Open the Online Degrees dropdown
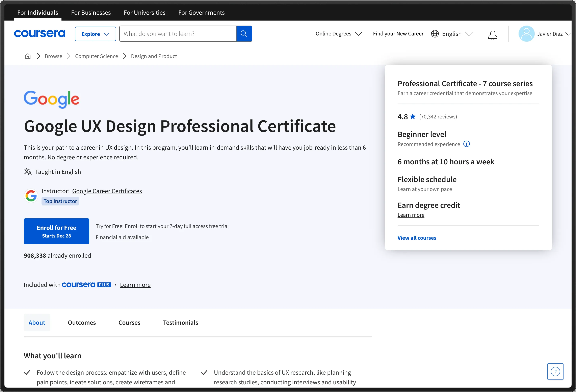Screen dimensions: 576x392 pos(339,34)
